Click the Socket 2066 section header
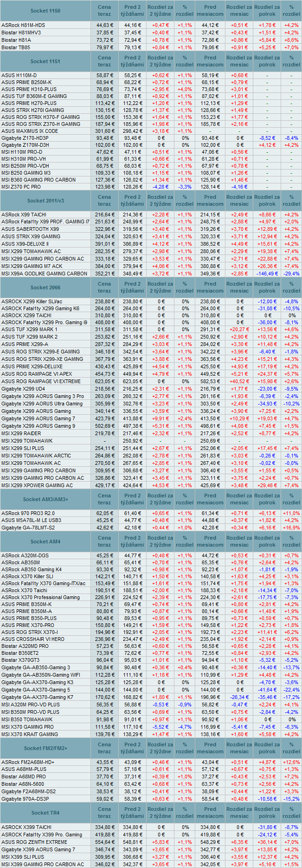302x868 pixels. pyautogui.click(x=45, y=287)
